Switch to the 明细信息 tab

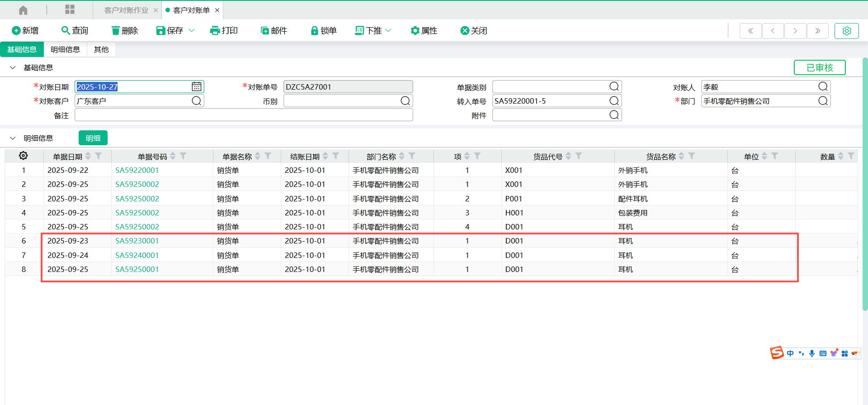tap(65, 49)
